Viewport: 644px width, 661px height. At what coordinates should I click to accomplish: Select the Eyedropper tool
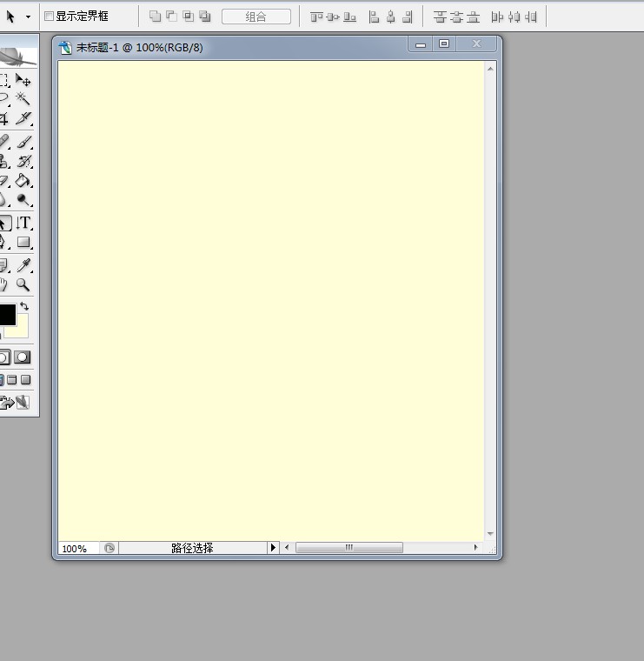pyautogui.click(x=23, y=265)
